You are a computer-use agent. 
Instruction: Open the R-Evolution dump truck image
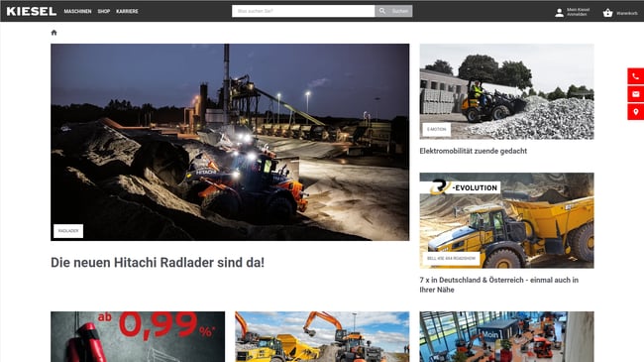[x=507, y=220]
